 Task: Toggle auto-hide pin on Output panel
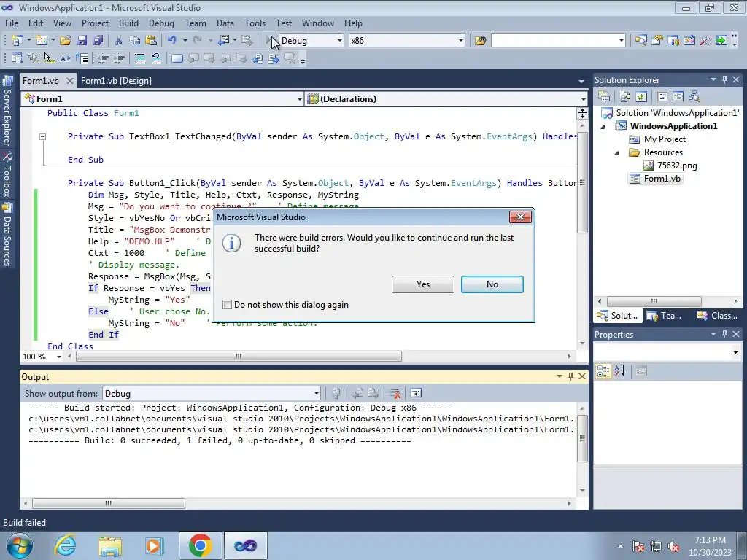570,376
